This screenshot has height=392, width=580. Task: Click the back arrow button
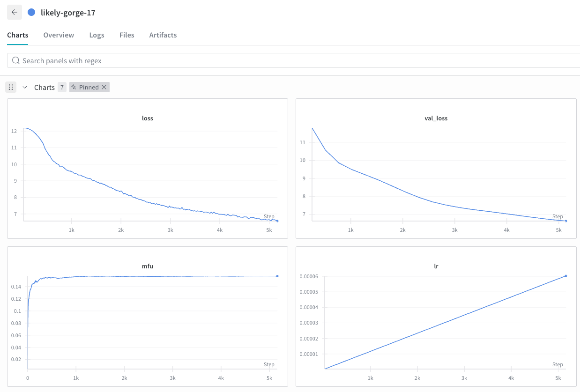[x=15, y=12]
